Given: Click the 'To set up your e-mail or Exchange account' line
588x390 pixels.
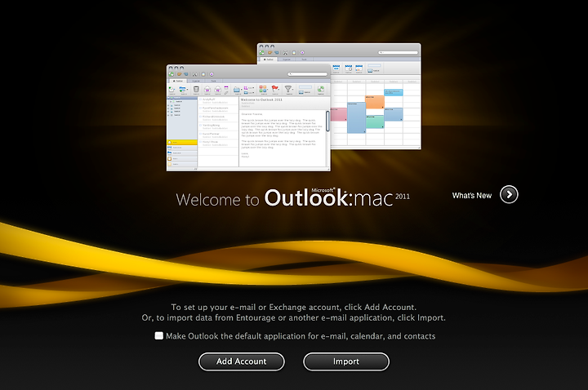Looking at the screenshot, I should pos(294,308).
